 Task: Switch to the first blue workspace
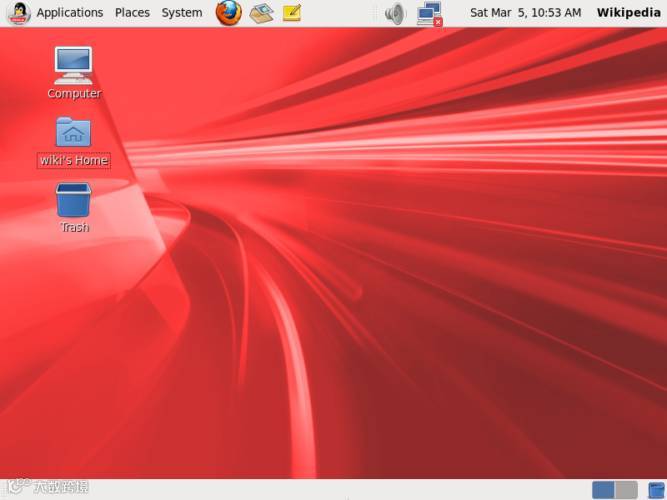(x=603, y=490)
